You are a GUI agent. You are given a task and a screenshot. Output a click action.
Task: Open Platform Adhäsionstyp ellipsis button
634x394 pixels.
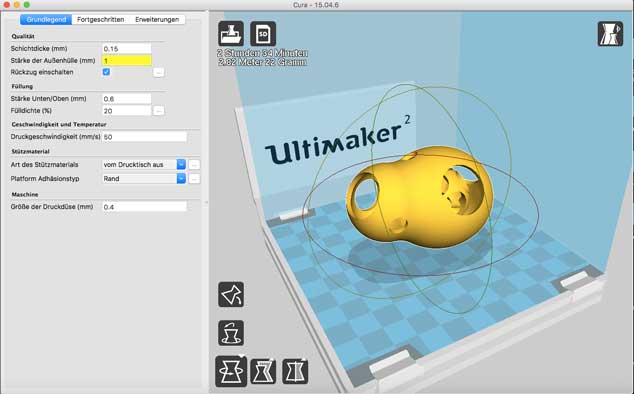click(x=194, y=179)
